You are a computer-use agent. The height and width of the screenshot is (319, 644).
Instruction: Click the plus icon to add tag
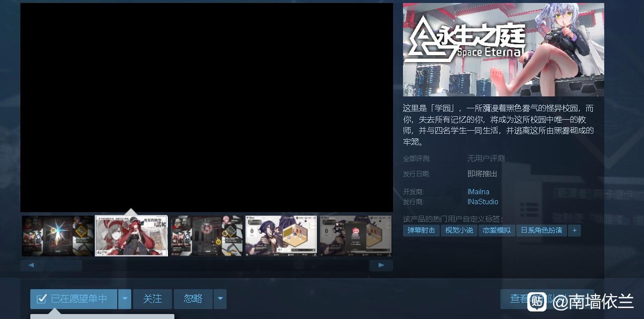tap(574, 230)
